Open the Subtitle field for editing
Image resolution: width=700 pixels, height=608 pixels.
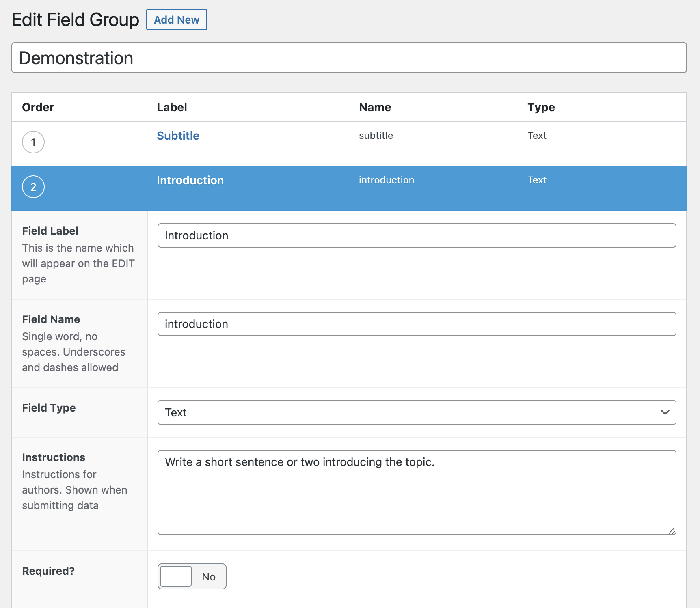(178, 136)
